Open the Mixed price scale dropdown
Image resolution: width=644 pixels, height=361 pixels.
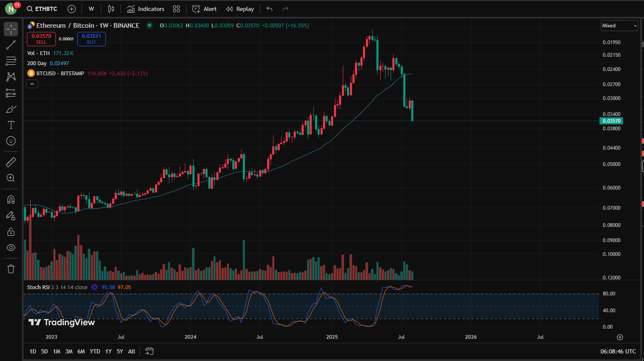coord(619,26)
